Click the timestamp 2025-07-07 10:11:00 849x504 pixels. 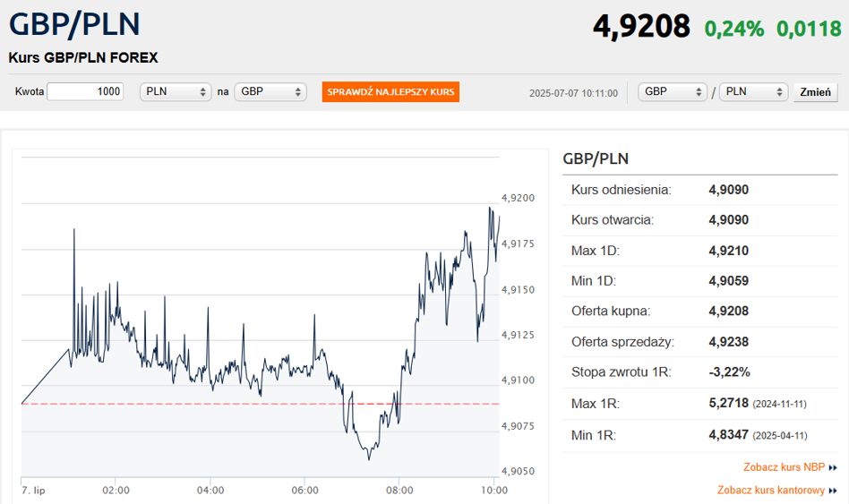pos(573,93)
